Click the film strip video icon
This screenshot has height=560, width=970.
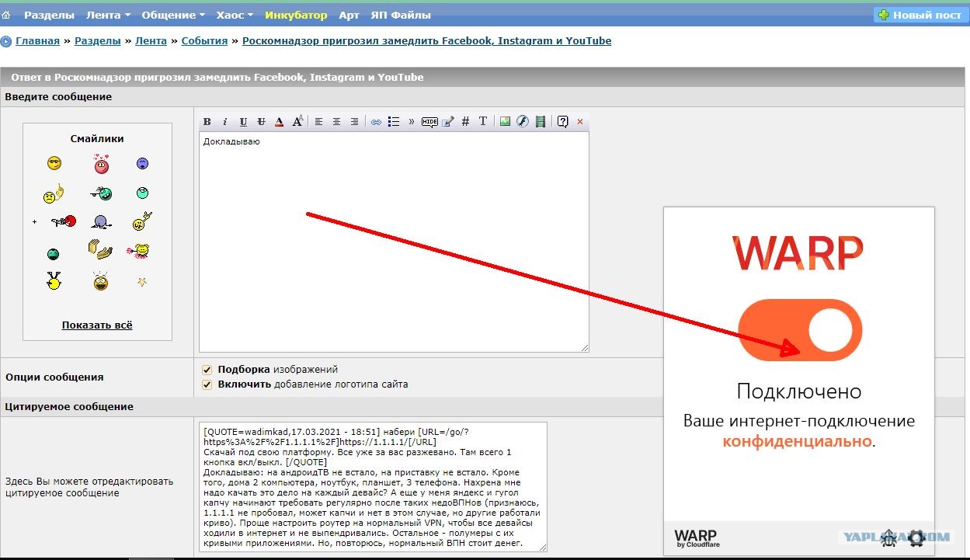click(x=541, y=122)
